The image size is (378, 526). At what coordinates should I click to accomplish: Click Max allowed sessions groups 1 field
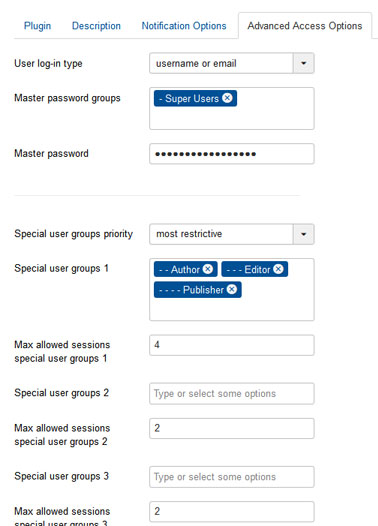(232, 345)
